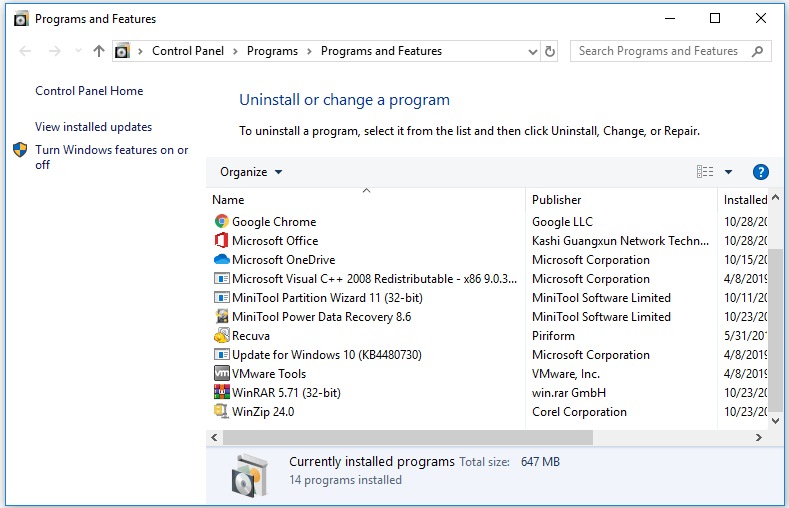Open Control Panel Home link
789x508 pixels.
[89, 91]
